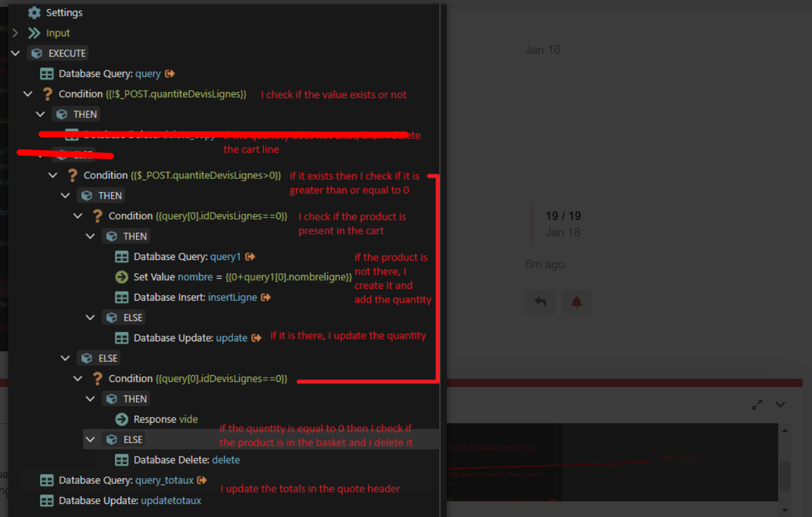
Task: Click the notification bell icon
Action: [576, 301]
